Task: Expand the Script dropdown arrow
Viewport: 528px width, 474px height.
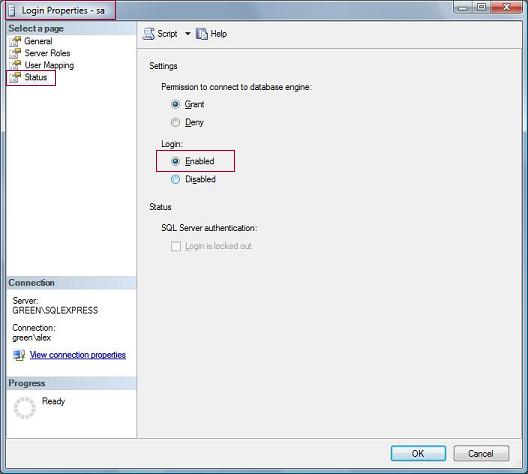Action: click(188, 34)
